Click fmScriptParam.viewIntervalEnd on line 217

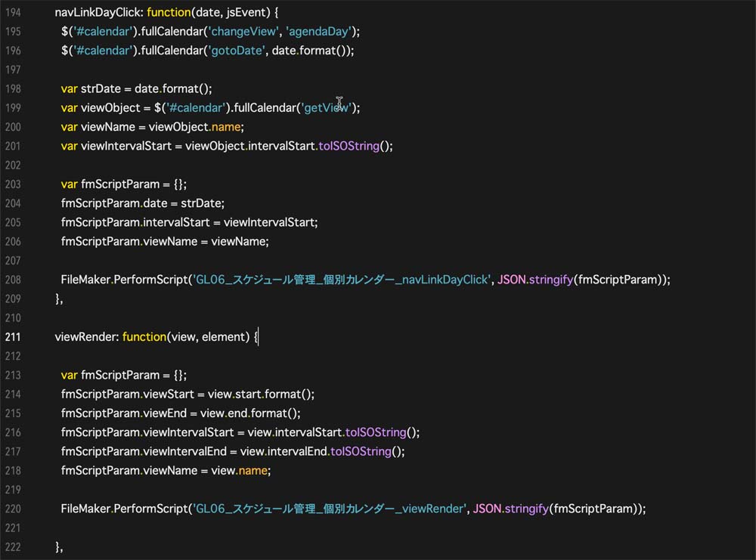coord(144,452)
